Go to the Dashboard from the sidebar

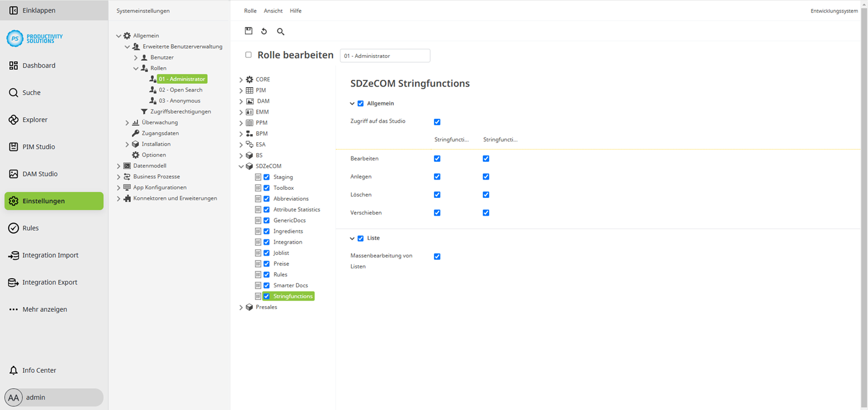(38, 65)
